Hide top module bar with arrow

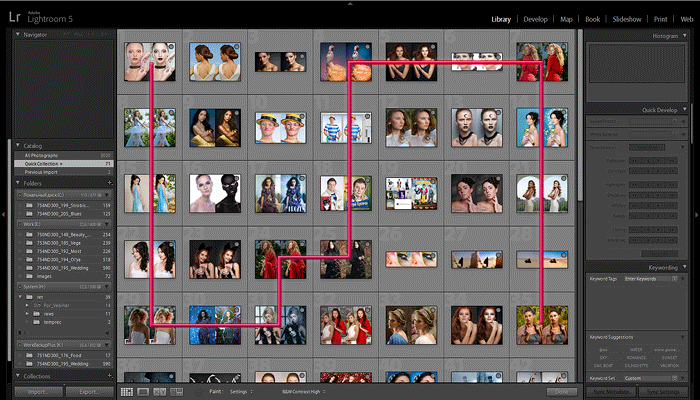[350, 3]
